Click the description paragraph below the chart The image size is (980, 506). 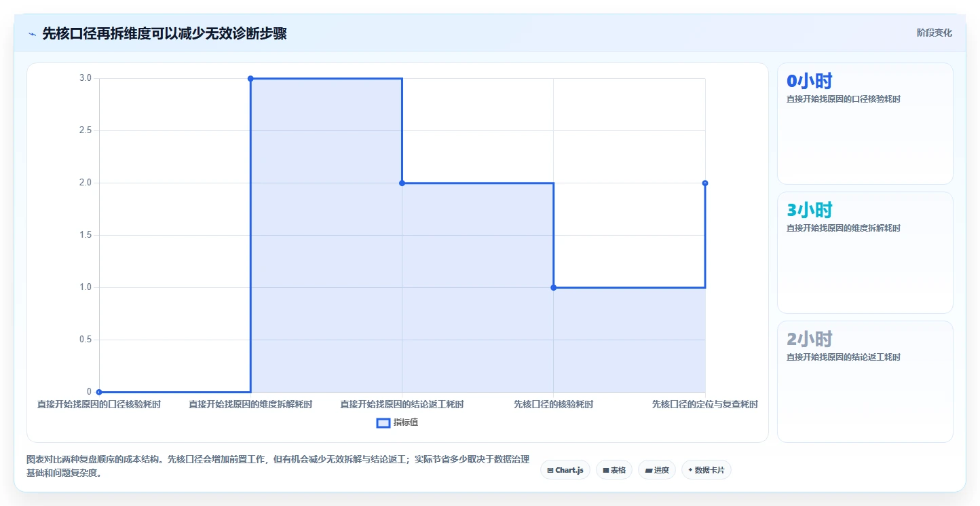tap(278, 467)
